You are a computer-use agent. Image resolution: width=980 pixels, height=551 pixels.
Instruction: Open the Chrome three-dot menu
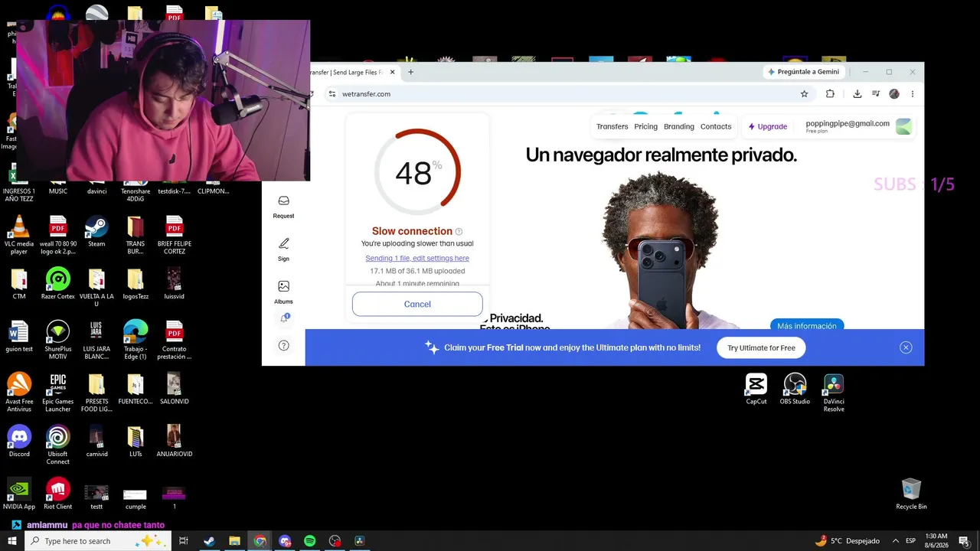coord(913,94)
